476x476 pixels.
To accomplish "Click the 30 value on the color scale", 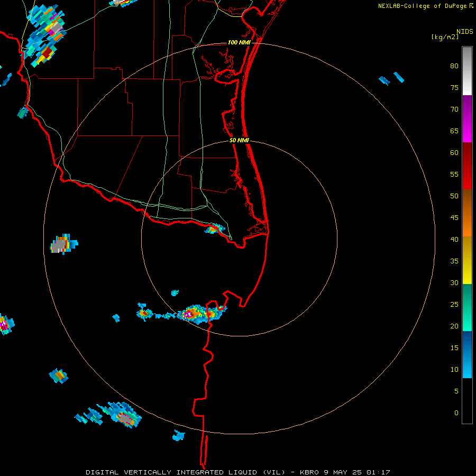I will pos(454,282).
